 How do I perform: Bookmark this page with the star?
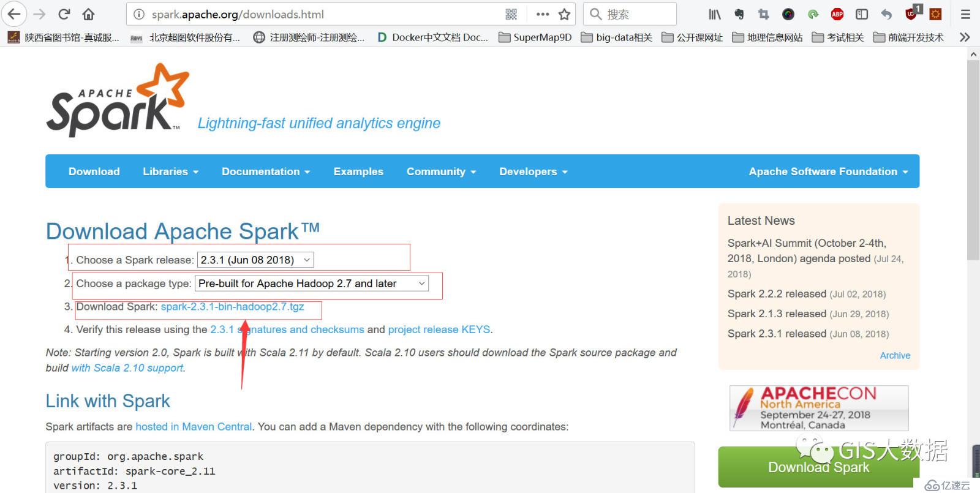[x=564, y=14]
